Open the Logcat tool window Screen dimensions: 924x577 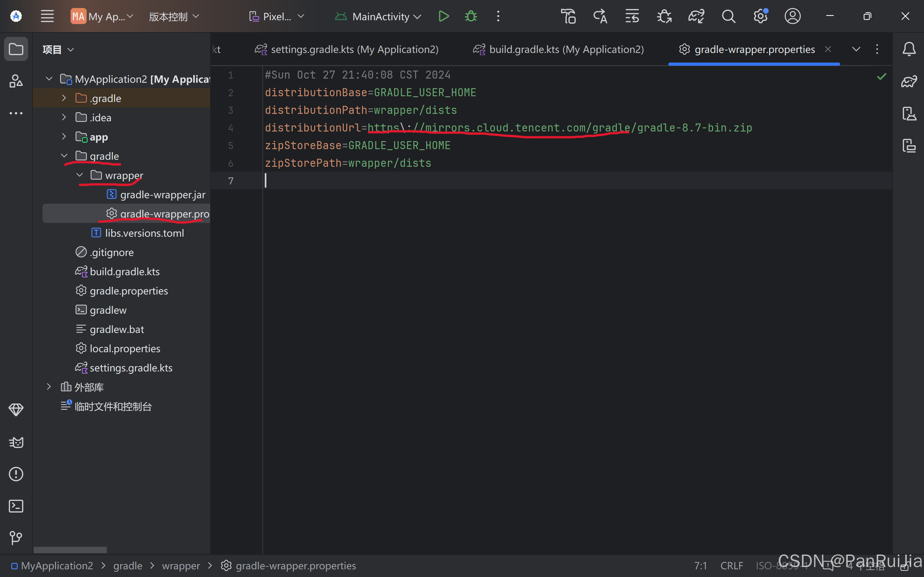16,442
